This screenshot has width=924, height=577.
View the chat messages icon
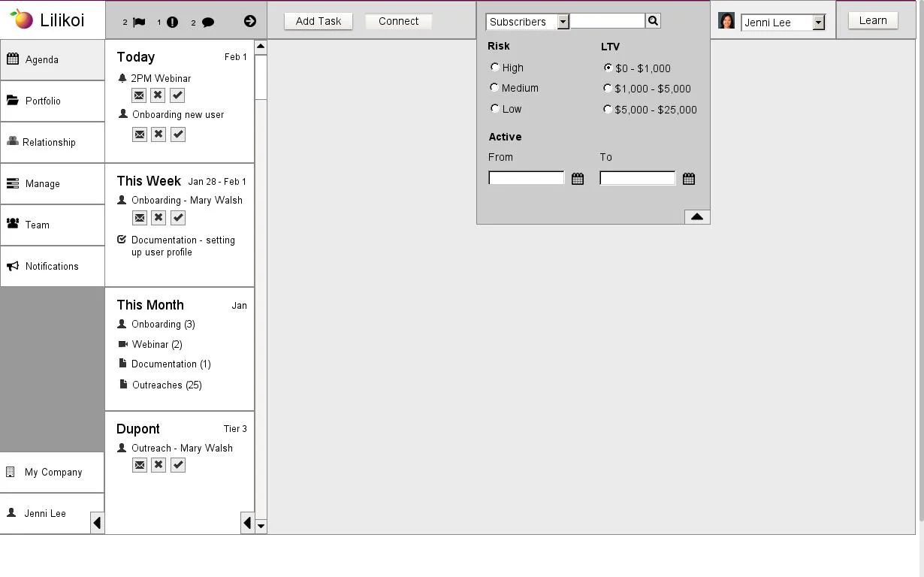pyautogui.click(x=207, y=22)
